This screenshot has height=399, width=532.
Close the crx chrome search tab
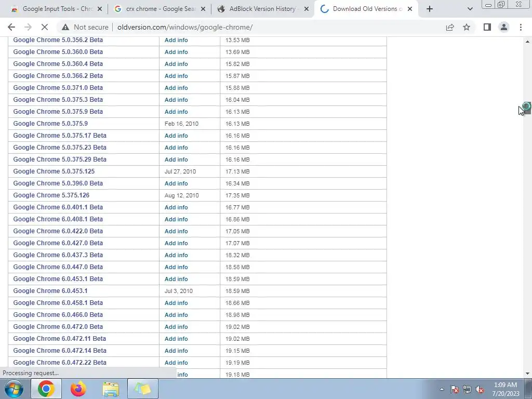point(203,9)
